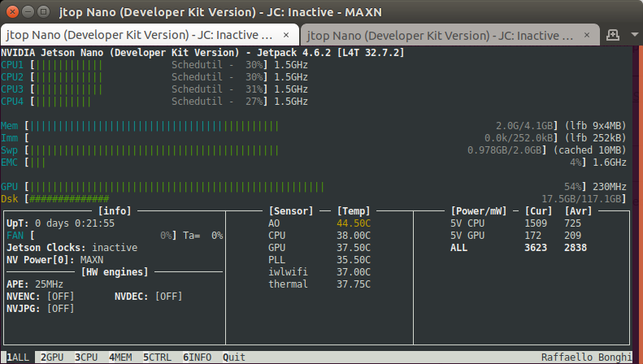Click the Raffaello Bonghi author label
Viewport: 643px width, 364px height.
[586, 357]
